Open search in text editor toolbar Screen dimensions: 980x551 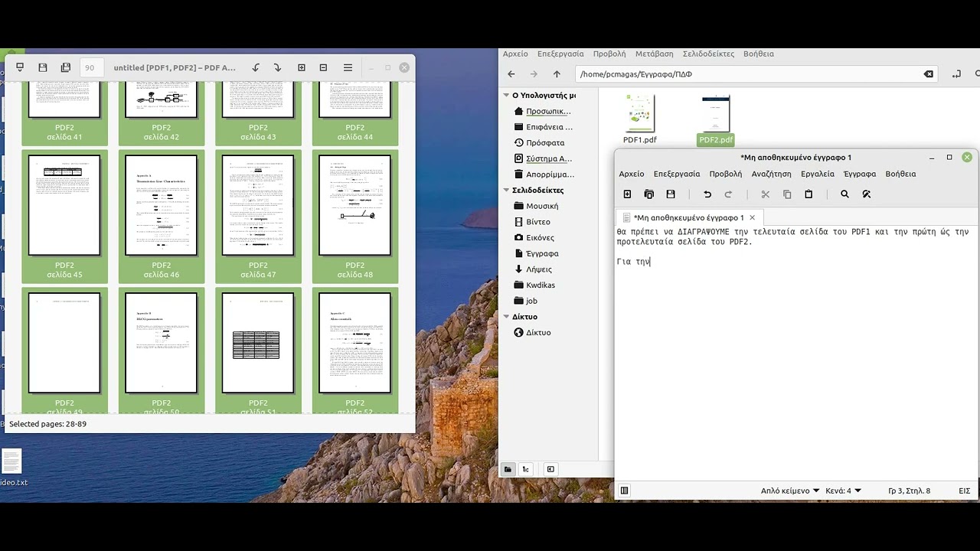point(844,194)
